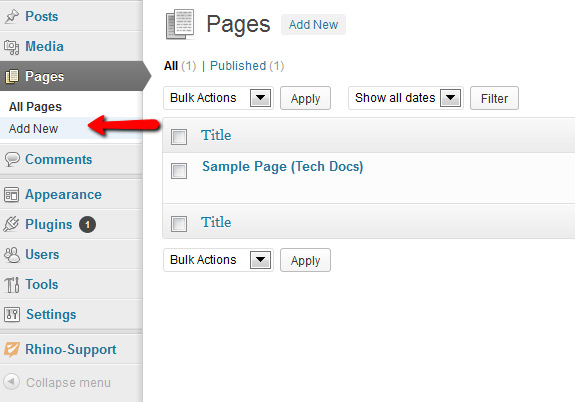Click the Tools wrench icon
This screenshot has width=575, height=402.
pos(12,285)
